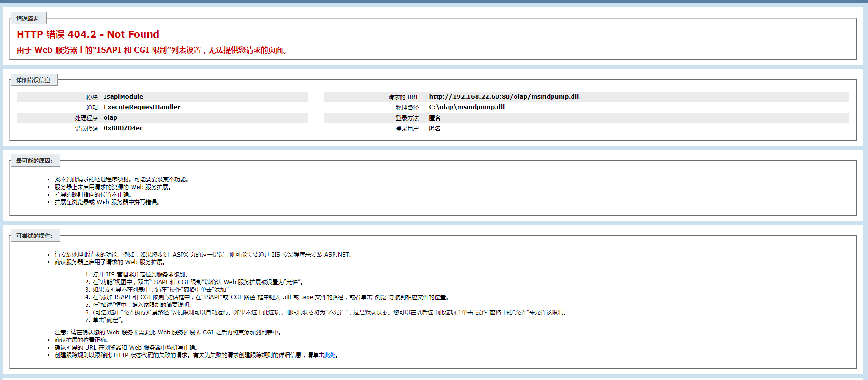Click the bullet 确认扩展的位置正确
This screenshot has height=380, width=868.
(82, 340)
